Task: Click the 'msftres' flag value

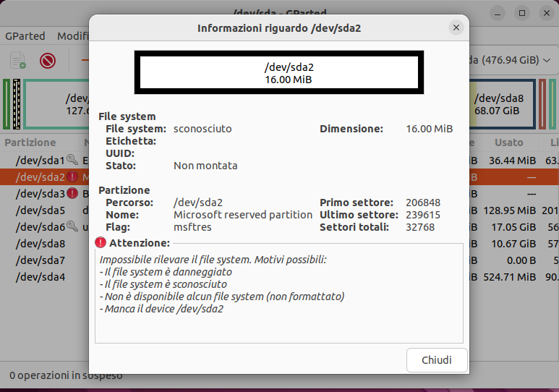Action: tap(192, 227)
